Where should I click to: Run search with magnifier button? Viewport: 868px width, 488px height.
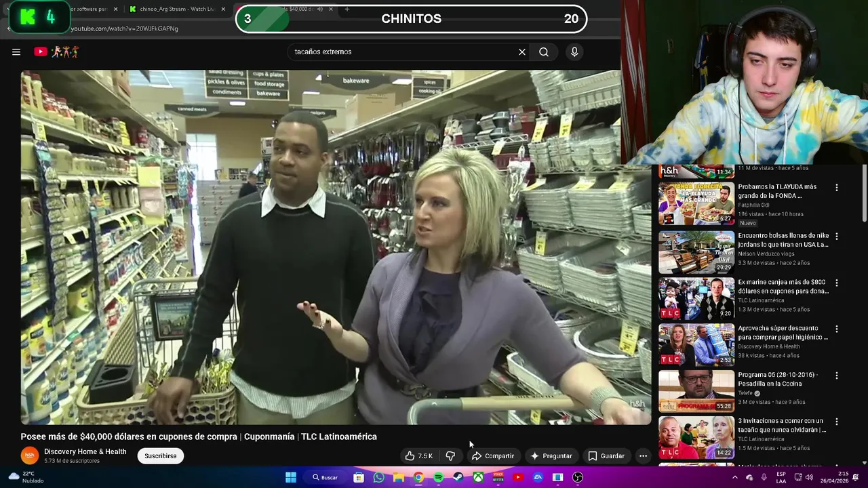coord(544,52)
